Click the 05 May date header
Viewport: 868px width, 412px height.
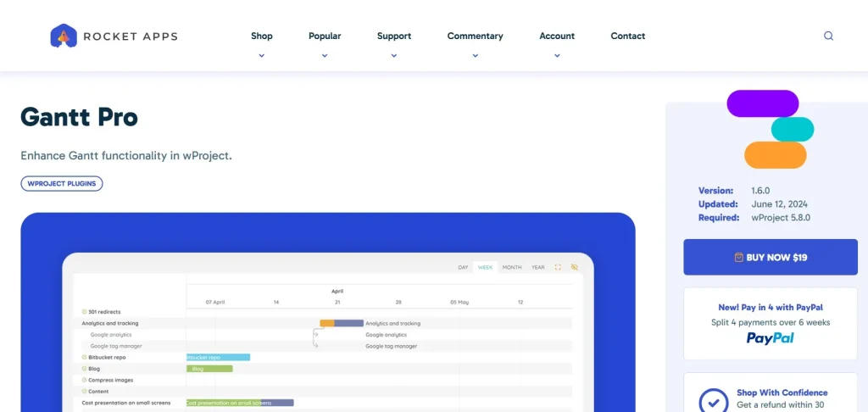(x=459, y=303)
